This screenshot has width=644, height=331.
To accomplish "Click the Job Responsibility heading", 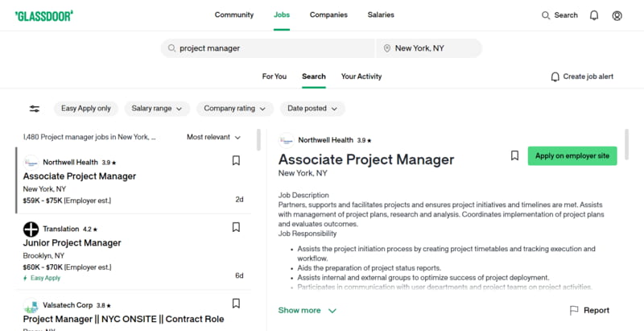I will [x=308, y=234].
